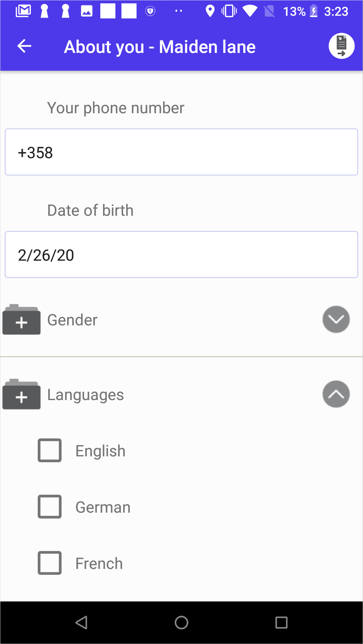Screen dimensions: 363x644
Task: Tap the Gender section label
Action: [72, 320]
